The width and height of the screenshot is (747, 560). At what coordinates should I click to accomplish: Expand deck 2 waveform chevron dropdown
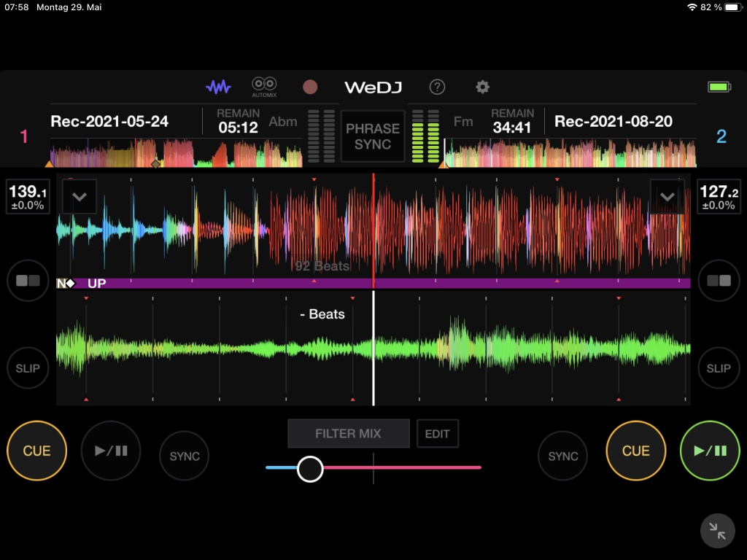pos(667,196)
